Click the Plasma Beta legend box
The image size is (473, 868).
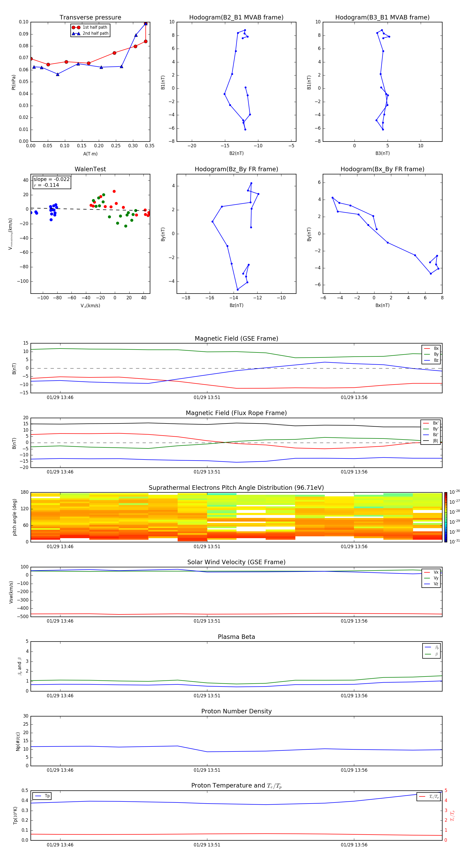(431, 651)
